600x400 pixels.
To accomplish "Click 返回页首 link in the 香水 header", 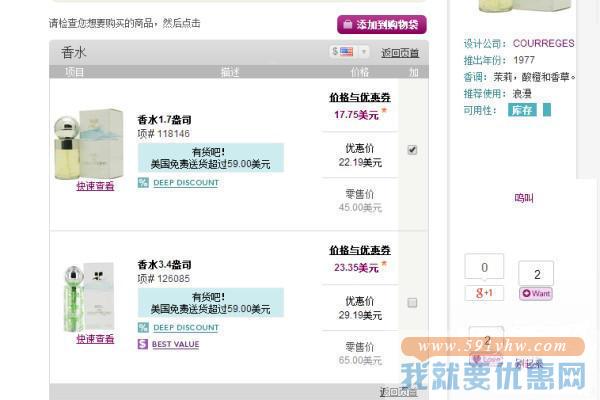I will pyautogui.click(x=400, y=53).
